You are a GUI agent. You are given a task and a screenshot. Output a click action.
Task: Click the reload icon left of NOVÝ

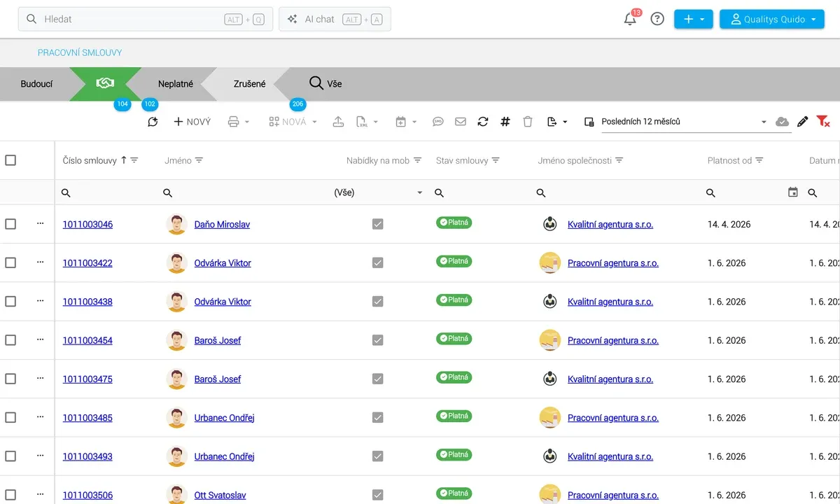[x=153, y=122]
